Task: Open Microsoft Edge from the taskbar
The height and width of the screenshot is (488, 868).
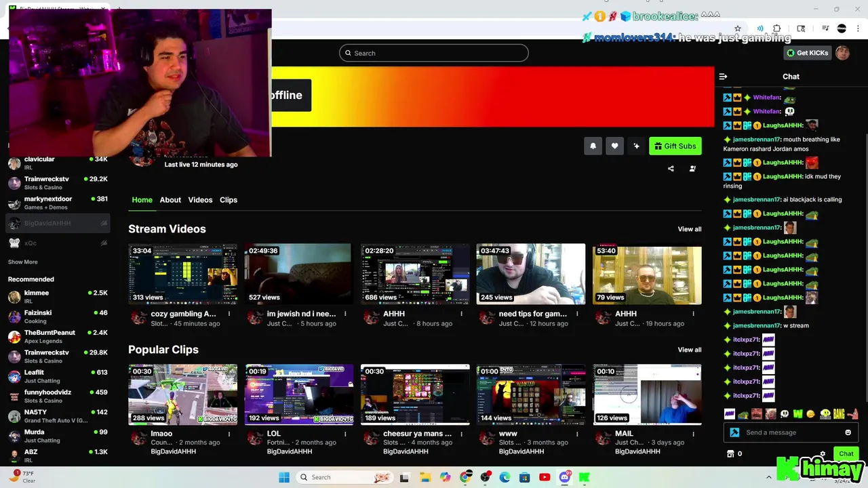Action: 505,477
